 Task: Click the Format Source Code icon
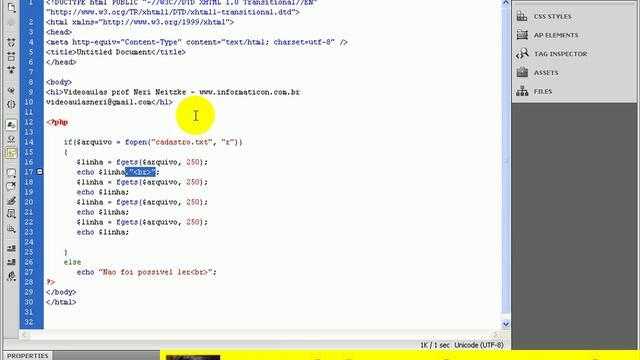tap(11, 276)
